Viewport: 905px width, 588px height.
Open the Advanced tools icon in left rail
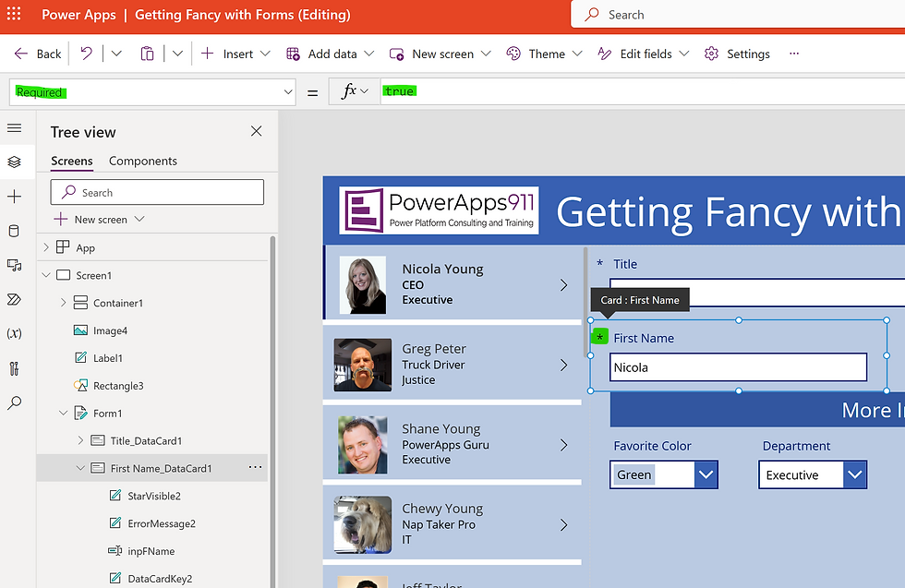(x=15, y=368)
